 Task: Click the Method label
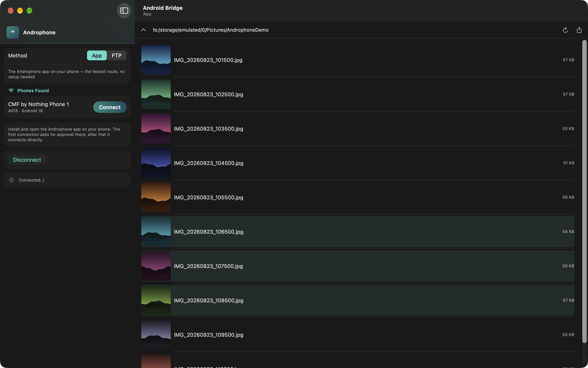[18, 55]
